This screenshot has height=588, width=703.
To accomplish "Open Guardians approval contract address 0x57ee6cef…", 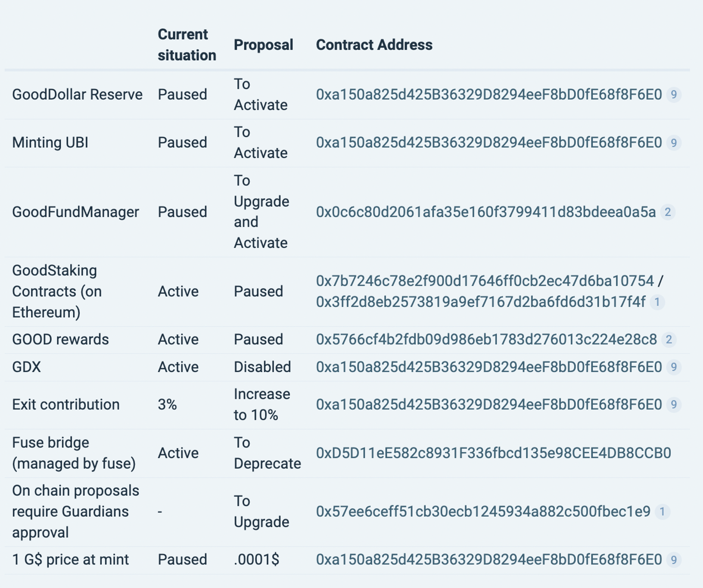I will pos(483,512).
